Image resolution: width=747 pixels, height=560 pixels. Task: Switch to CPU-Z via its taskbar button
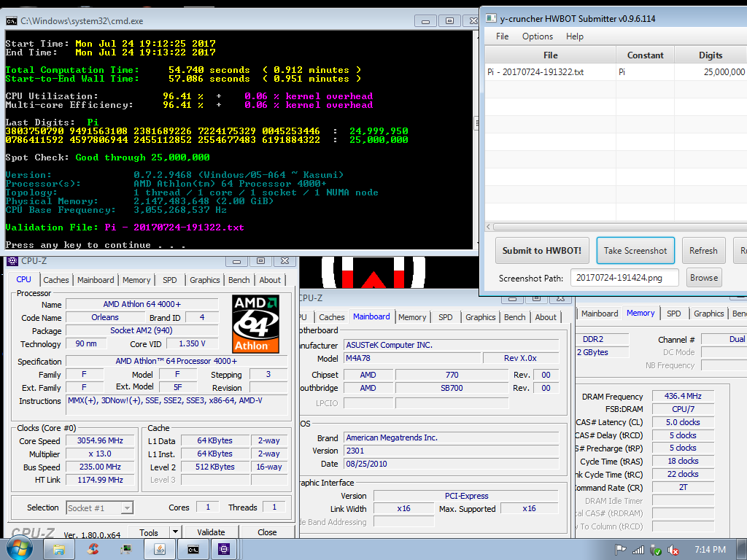(x=224, y=550)
